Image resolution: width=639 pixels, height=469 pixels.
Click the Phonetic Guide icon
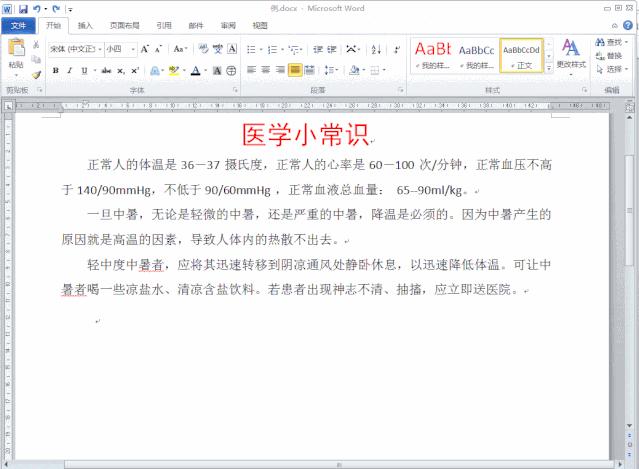(218, 49)
